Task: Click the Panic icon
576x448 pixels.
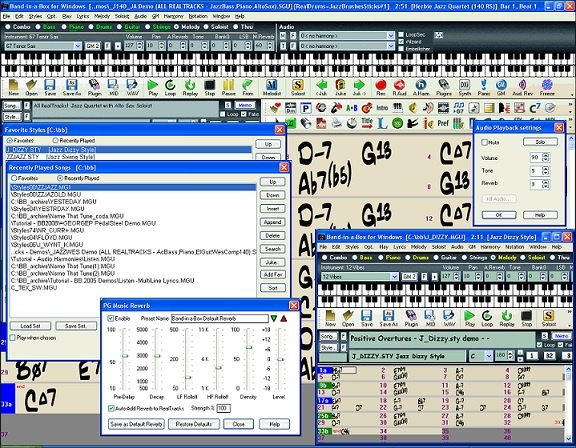Action: point(484,87)
